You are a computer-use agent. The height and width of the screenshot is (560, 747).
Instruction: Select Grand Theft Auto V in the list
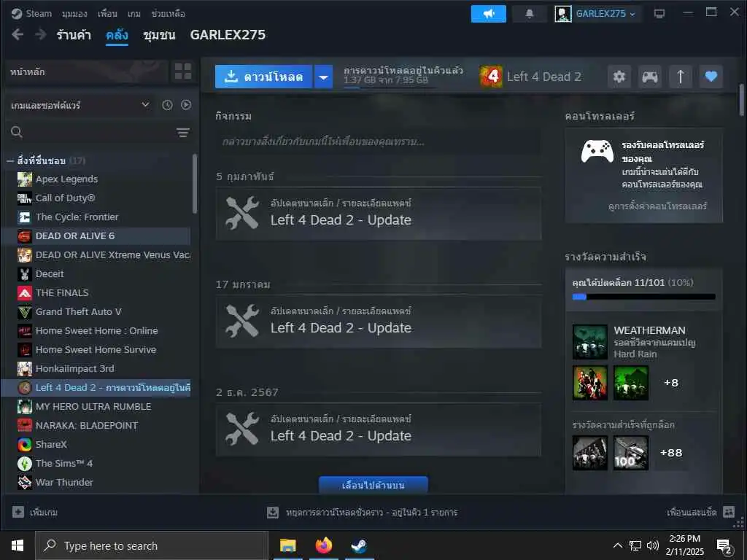click(96, 312)
